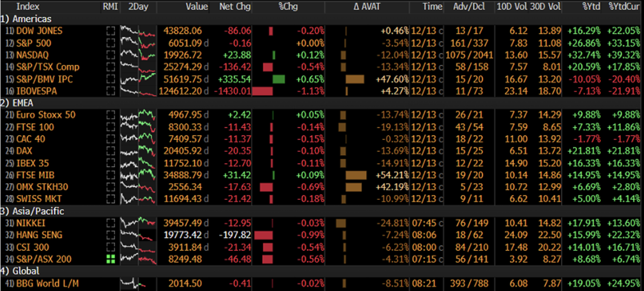The image size is (644, 291).
Task: Click the green RMI grid icon for S&P/ASX 200
Action: pos(110,259)
